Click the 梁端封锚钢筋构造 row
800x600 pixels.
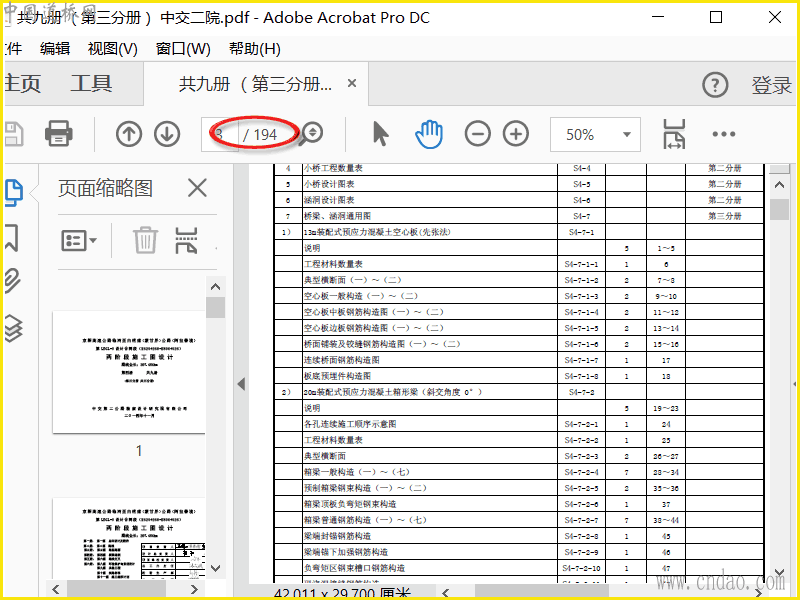coord(518,536)
